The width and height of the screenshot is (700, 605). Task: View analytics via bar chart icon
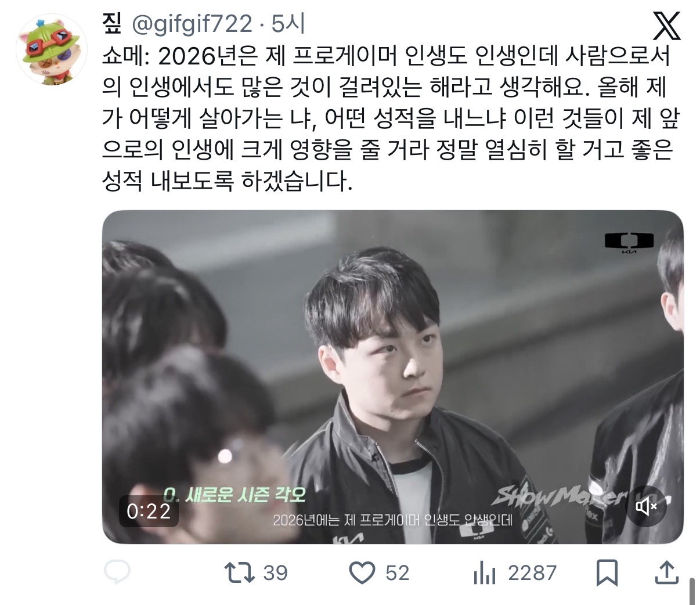(x=485, y=573)
